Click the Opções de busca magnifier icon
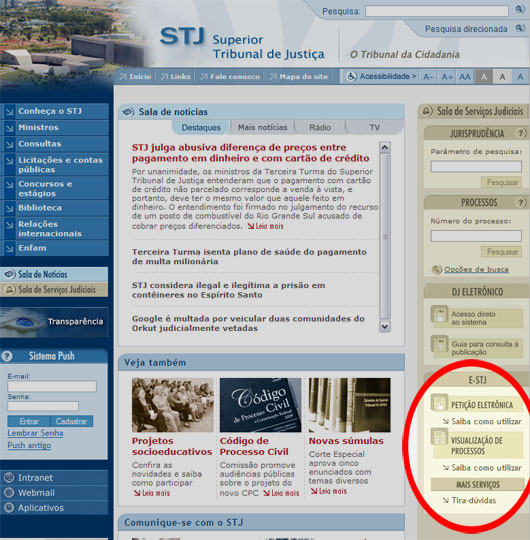Screen dimensions: 530x540 436,269
